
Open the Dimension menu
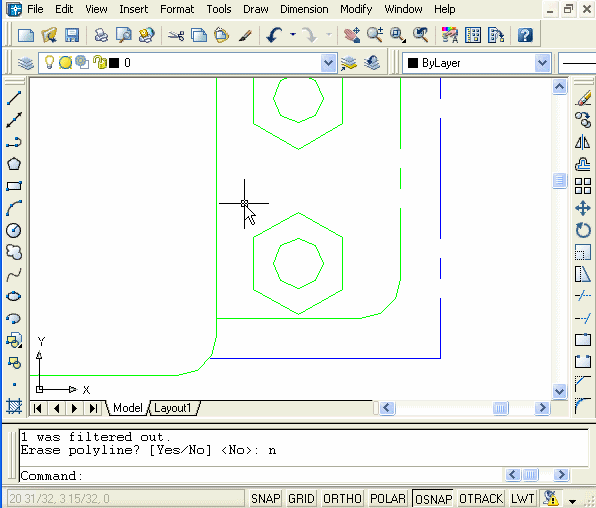304,9
